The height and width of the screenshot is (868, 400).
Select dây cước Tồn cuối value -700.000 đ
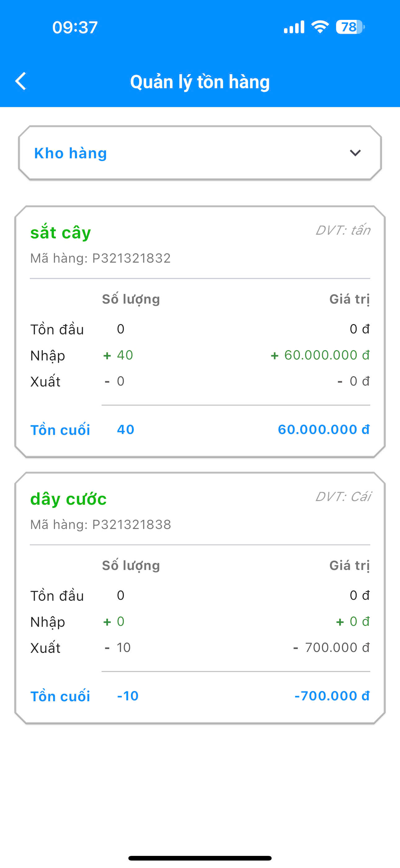coord(332,695)
